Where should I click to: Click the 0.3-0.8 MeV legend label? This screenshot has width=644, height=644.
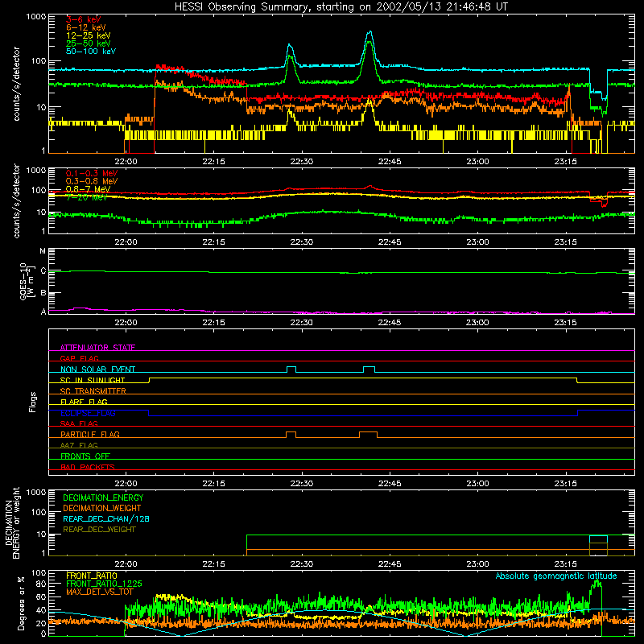92,181
